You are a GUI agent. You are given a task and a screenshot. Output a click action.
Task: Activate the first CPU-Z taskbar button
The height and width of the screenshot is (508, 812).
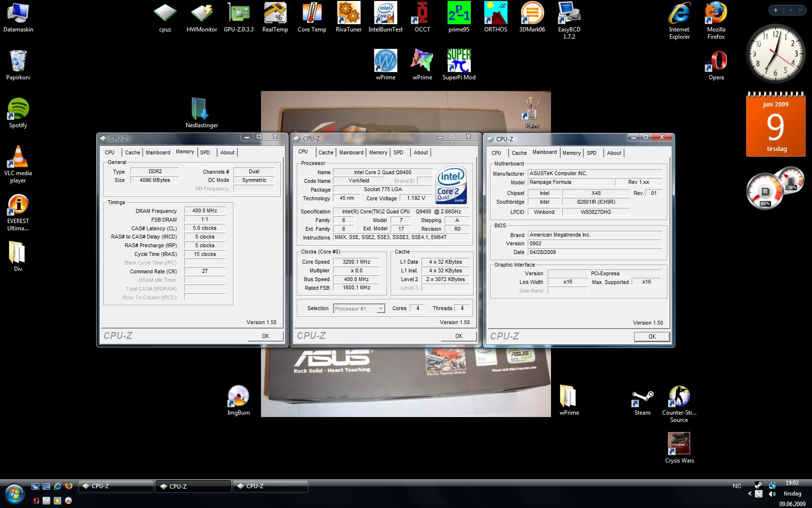pos(116,486)
